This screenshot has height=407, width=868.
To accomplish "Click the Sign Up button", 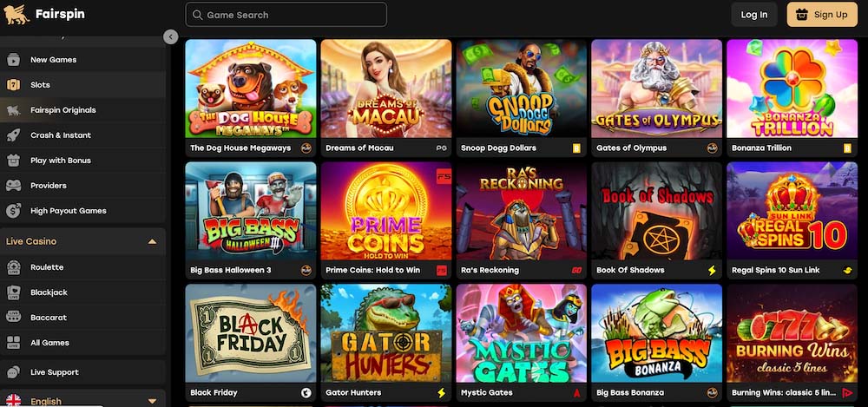I will pyautogui.click(x=822, y=15).
